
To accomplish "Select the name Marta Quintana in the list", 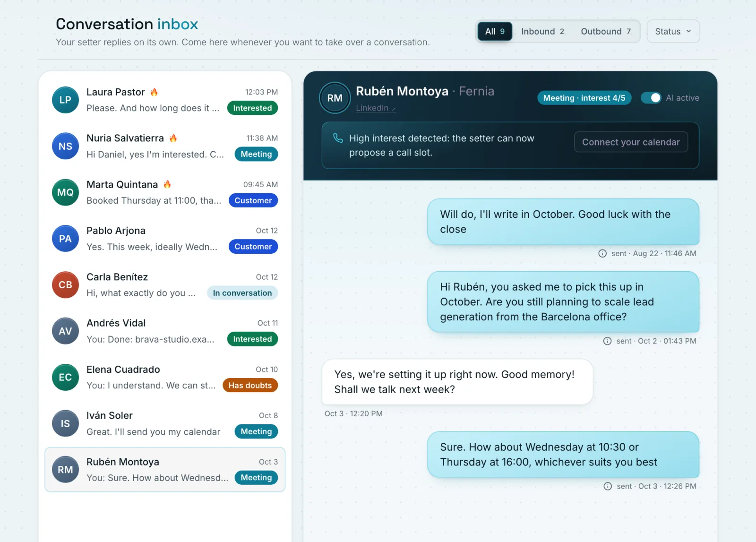I will 122,184.
